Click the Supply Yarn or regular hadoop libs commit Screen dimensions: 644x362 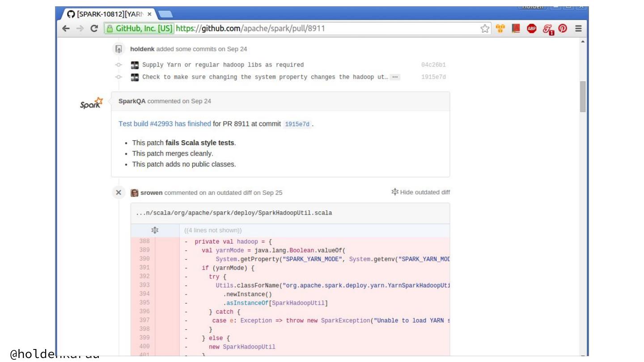coord(223,65)
